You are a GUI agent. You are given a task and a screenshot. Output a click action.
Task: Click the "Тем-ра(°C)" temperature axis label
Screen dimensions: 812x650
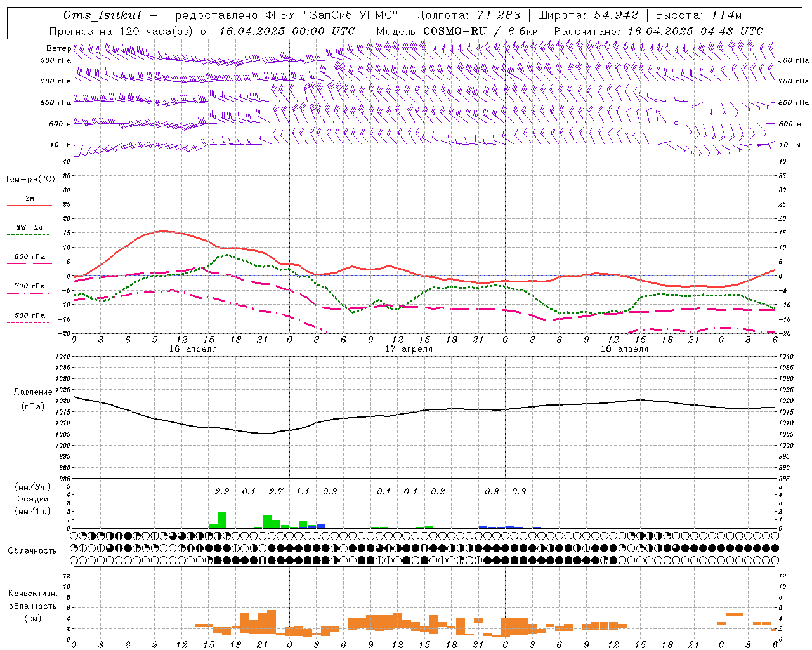point(30,180)
